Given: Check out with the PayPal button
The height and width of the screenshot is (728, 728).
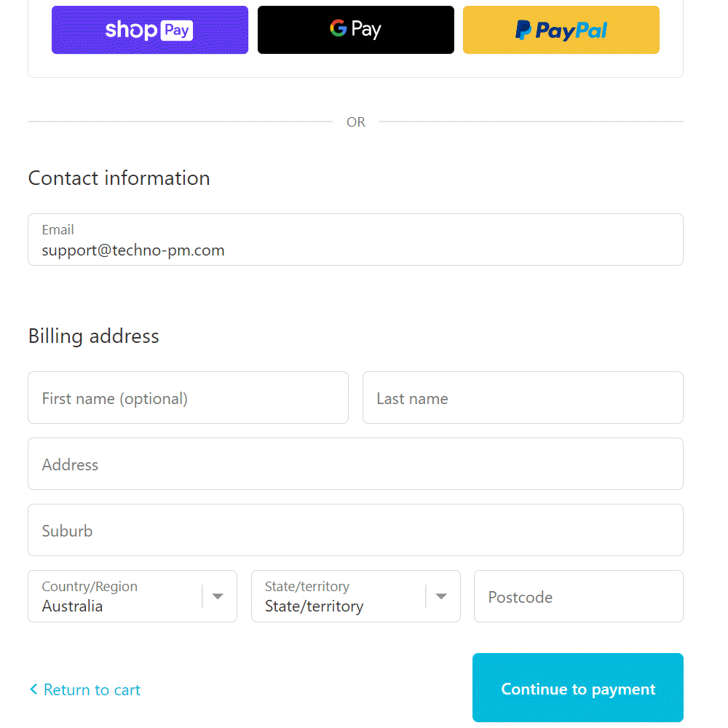Looking at the screenshot, I should [561, 30].
